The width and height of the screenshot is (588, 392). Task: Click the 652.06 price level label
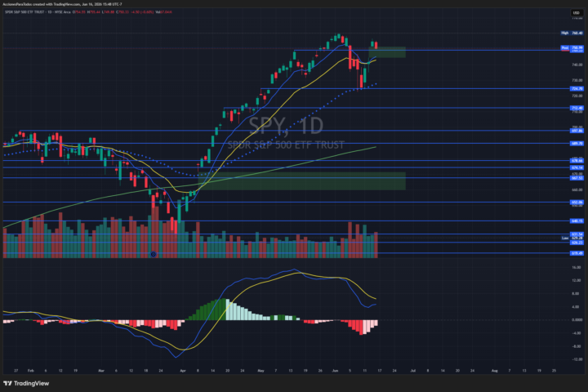click(x=577, y=203)
